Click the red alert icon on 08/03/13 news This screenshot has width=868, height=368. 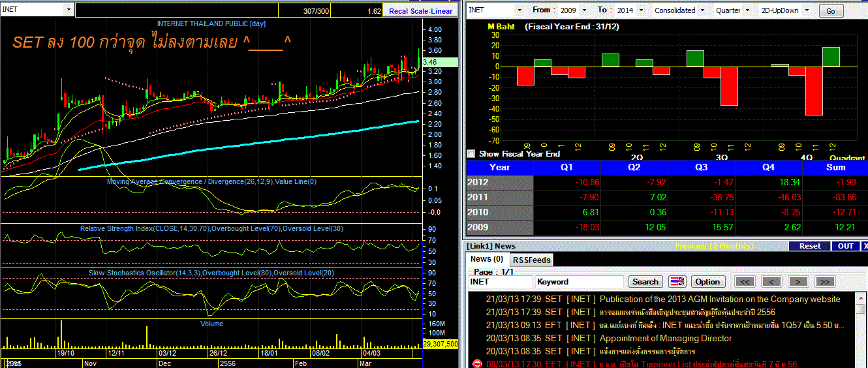click(x=476, y=363)
